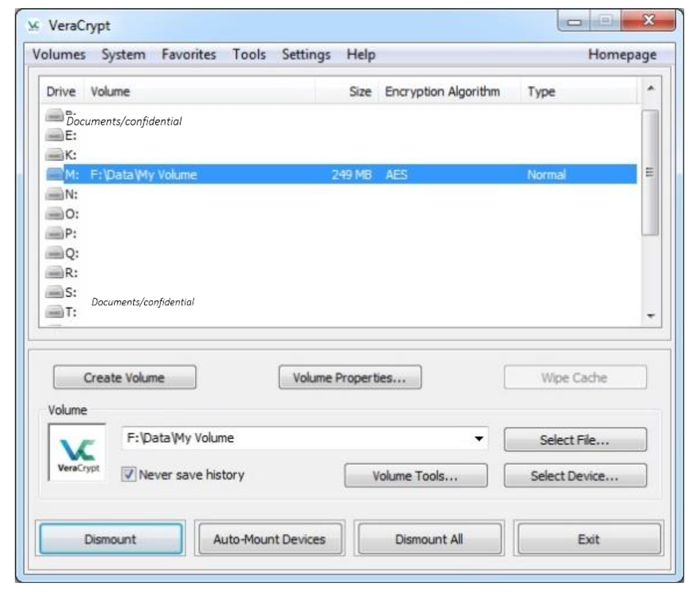700x596 pixels.
Task: Click the Normal type cell
Action: pyautogui.click(x=546, y=174)
